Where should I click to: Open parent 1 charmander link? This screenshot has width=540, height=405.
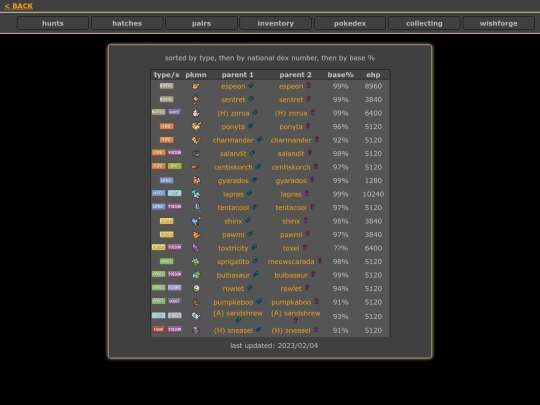click(233, 140)
